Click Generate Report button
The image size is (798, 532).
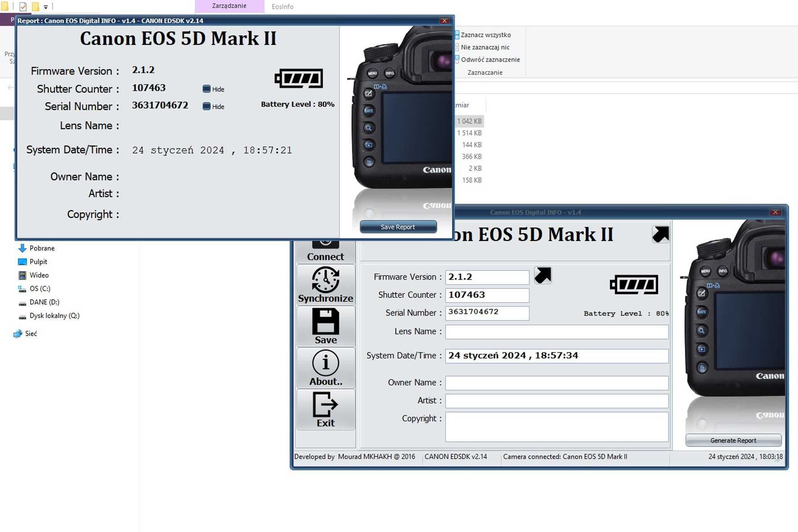point(733,441)
